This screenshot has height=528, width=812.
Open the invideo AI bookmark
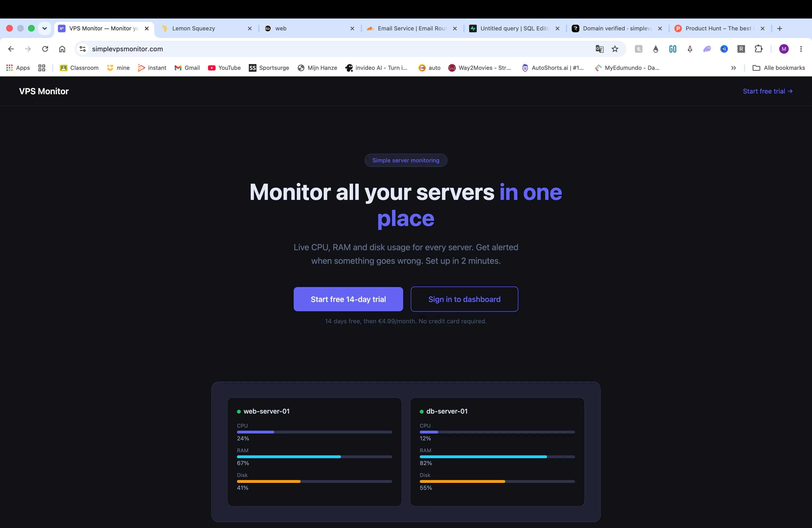(x=377, y=68)
